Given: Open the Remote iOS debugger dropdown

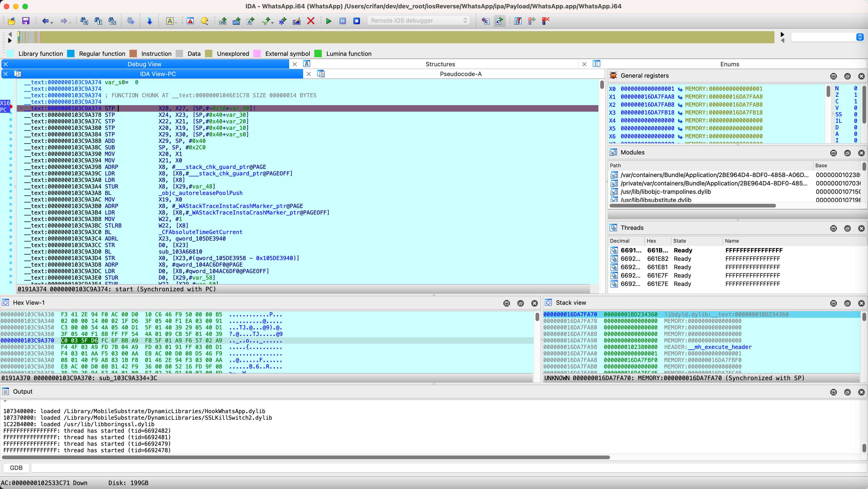Looking at the screenshot, I should click(x=418, y=20).
